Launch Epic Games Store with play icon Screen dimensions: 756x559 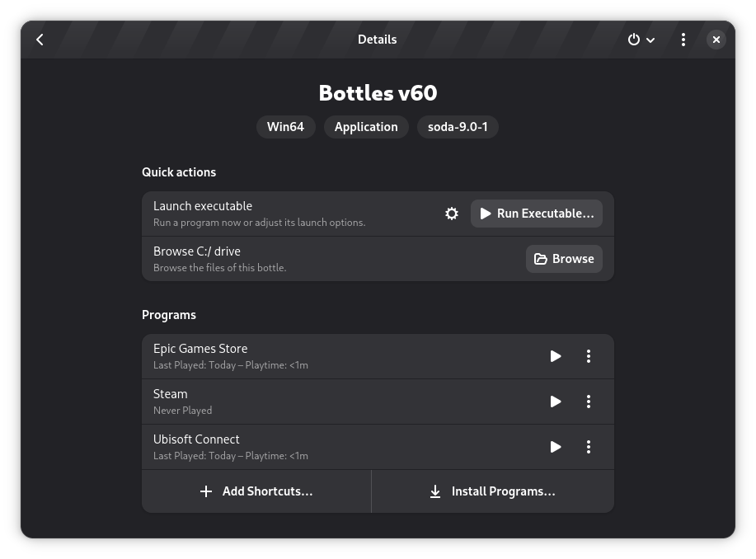[x=556, y=356]
